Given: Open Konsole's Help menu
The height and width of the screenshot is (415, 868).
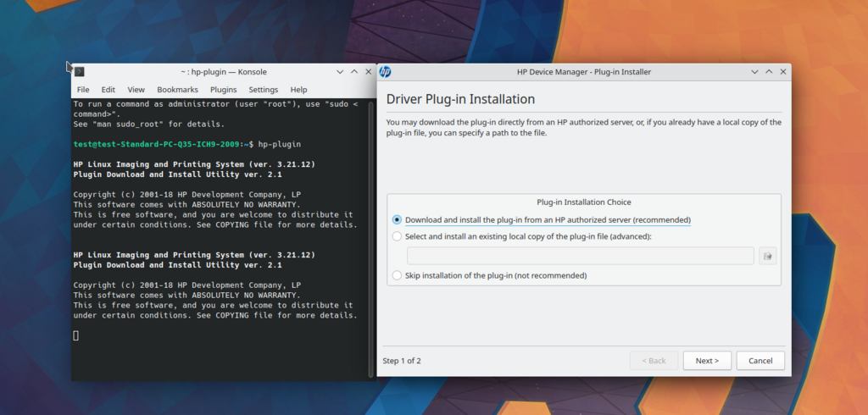Looking at the screenshot, I should (x=298, y=90).
